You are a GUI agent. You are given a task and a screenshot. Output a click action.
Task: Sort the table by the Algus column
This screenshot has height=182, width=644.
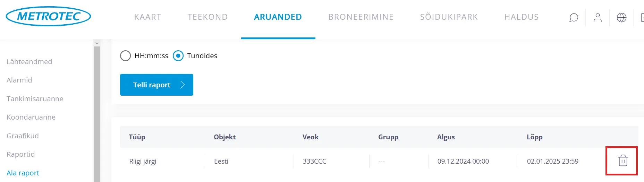(x=446, y=137)
